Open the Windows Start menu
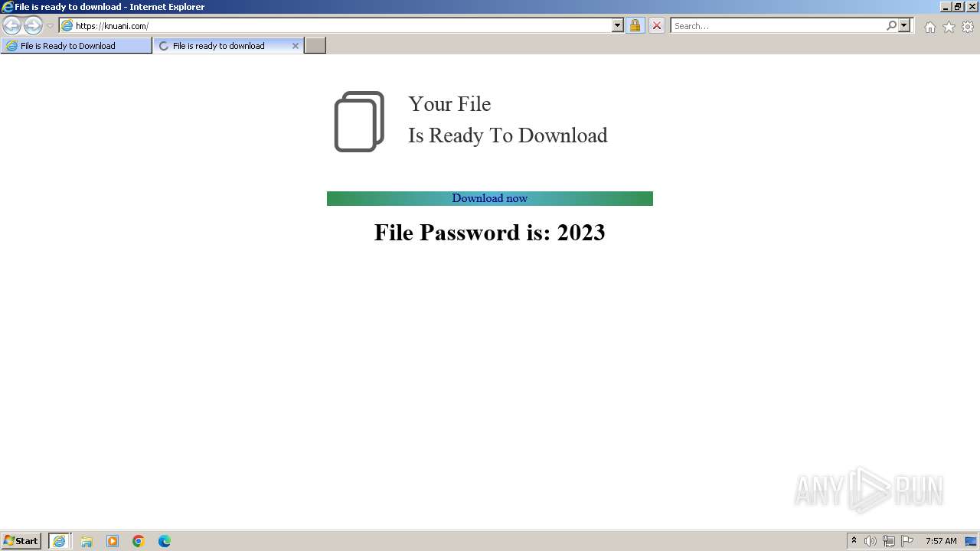 point(21,541)
